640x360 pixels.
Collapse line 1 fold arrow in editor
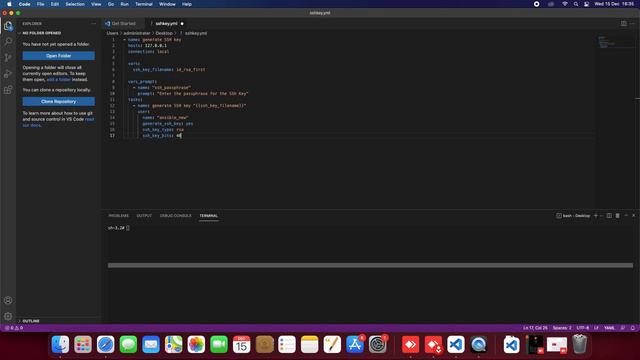[124, 40]
